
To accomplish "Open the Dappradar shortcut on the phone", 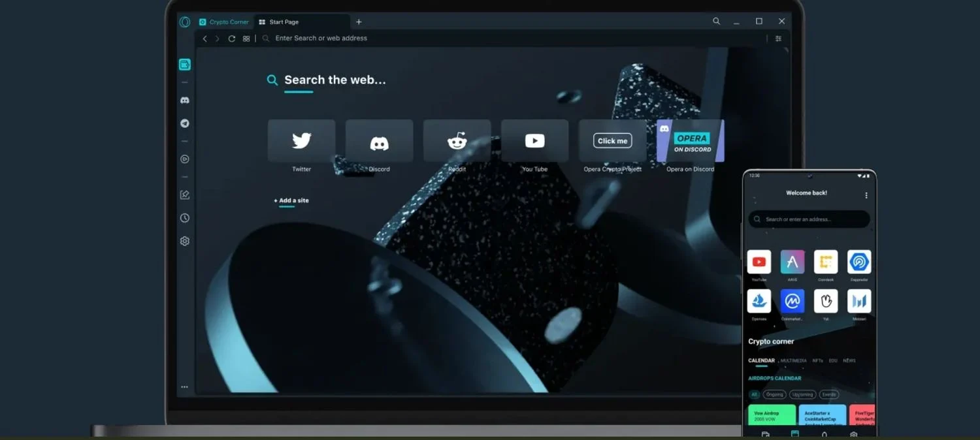I will (x=859, y=262).
